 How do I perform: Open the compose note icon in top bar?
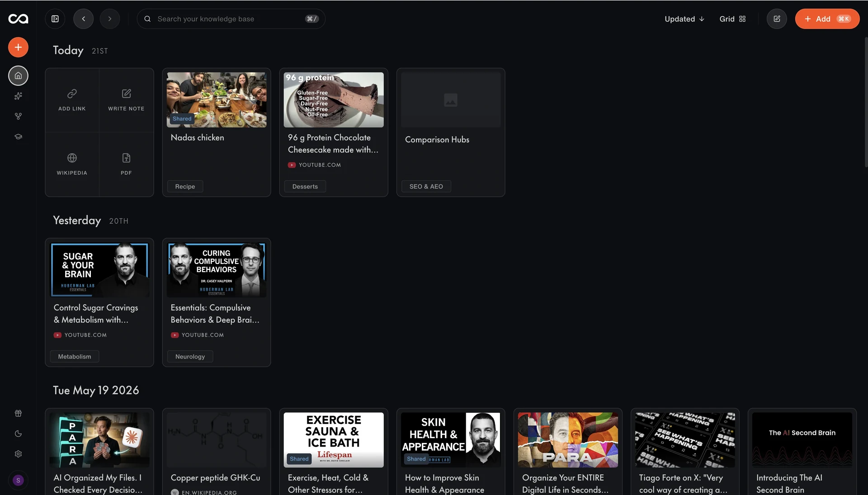pyautogui.click(x=777, y=19)
